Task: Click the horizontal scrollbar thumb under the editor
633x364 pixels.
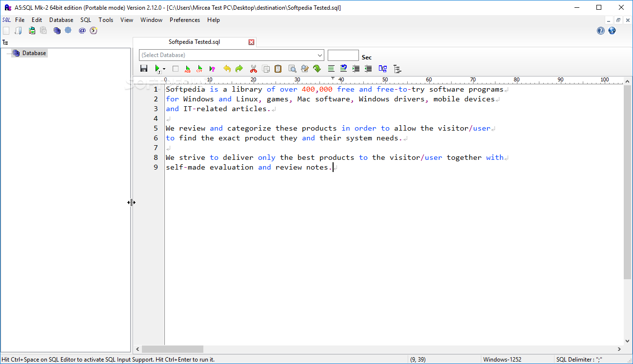Action: coord(172,349)
